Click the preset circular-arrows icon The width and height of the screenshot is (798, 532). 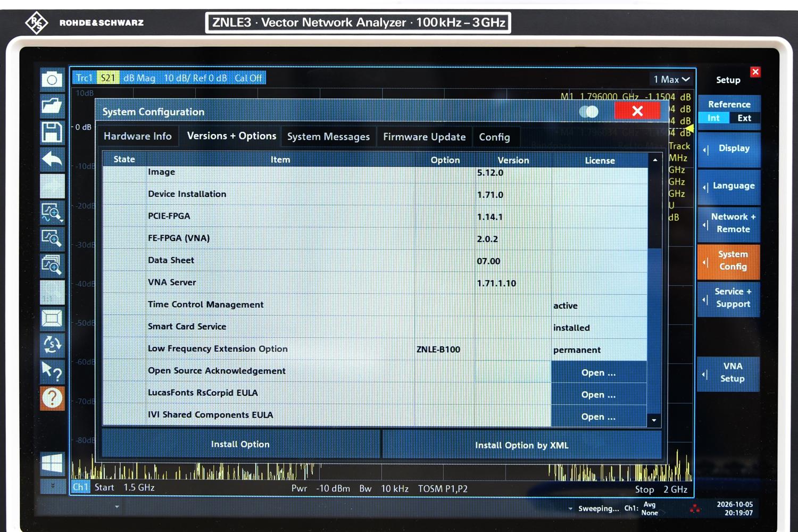click(x=52, y=345)
